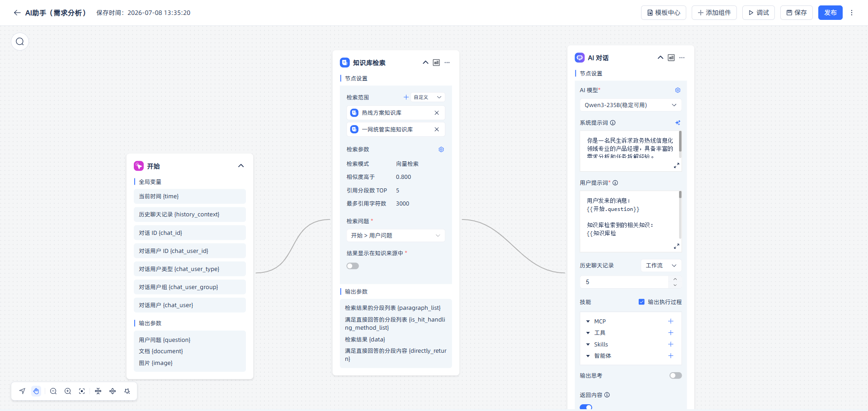This screenshot has height=411, width=868.
Task: Open the AI model Qwen3-235B dropdown
Action: tap(630, 105)
